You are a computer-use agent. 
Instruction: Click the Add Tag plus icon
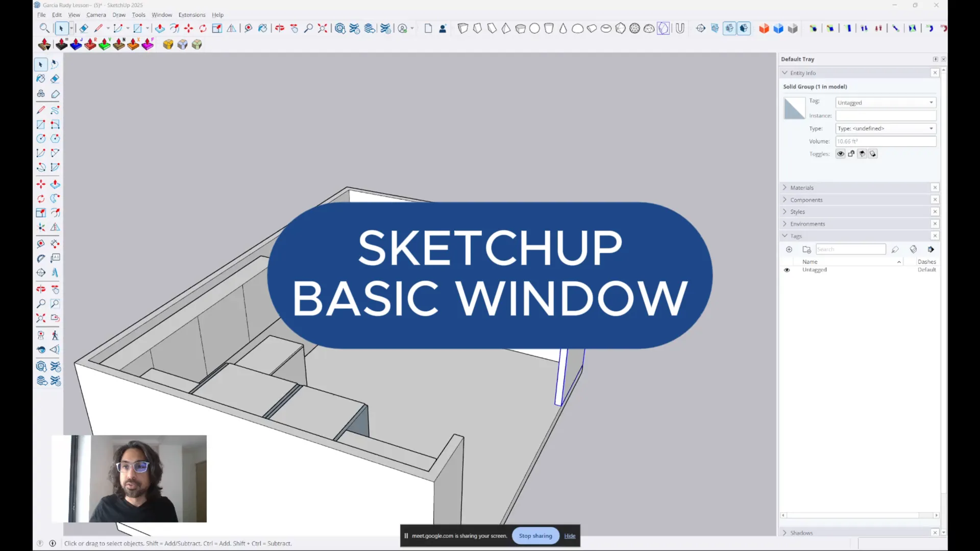tap(789, 249)
